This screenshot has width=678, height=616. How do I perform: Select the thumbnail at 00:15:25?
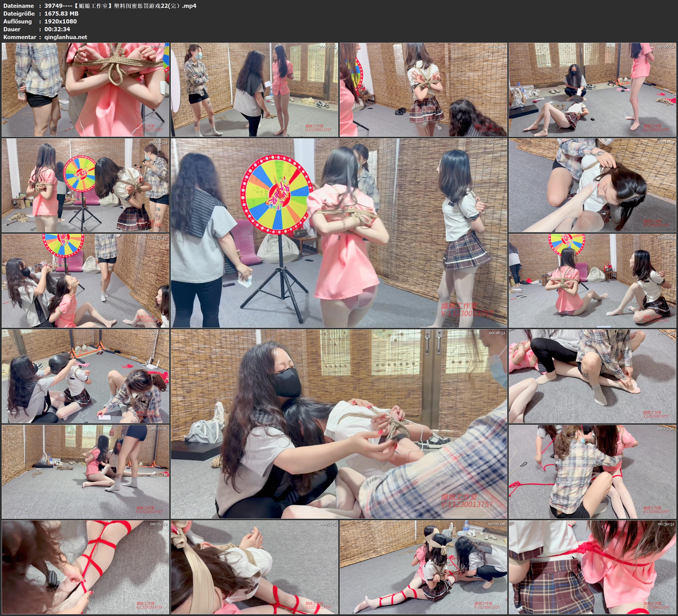pyautogui.click(x=593, y=281)
